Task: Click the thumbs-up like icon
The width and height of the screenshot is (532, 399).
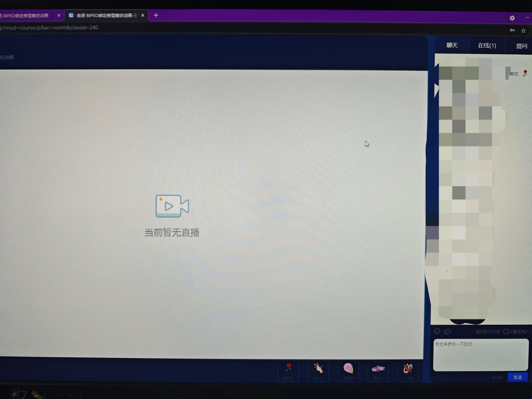Action: [x=447, y=331]
